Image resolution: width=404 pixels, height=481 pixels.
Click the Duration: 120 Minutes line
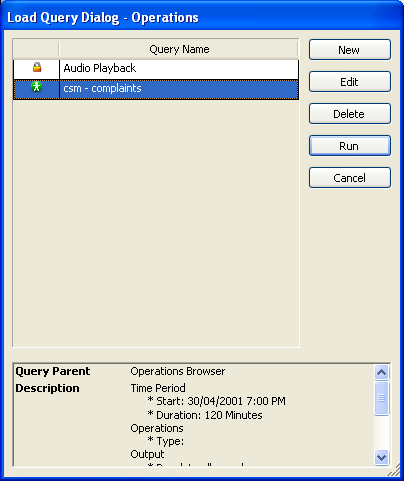point(205,415)
